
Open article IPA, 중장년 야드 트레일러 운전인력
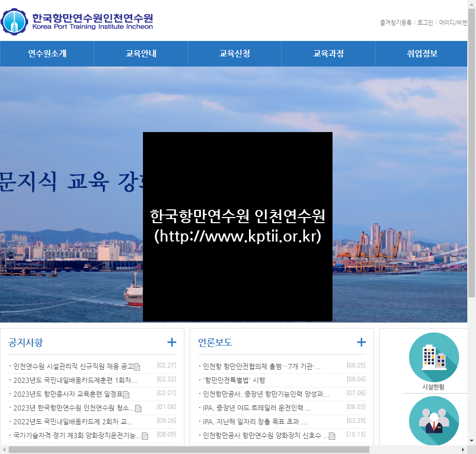click(257, 408)
